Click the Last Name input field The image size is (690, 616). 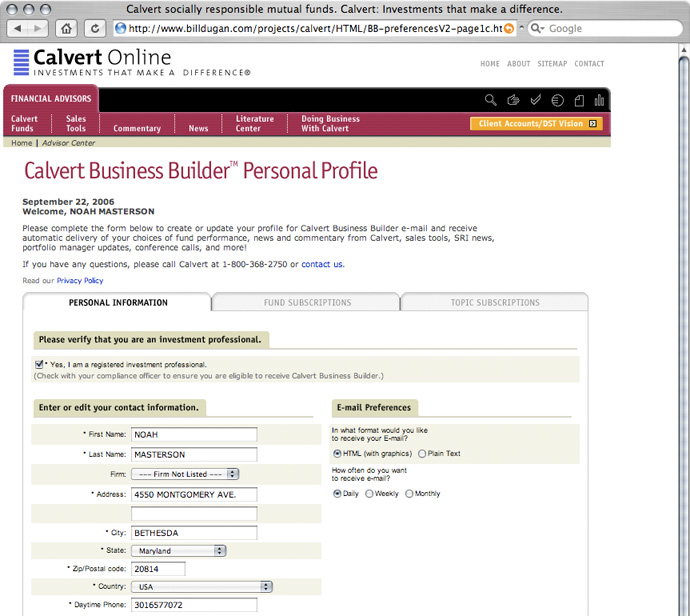click(x=194, y=455)
